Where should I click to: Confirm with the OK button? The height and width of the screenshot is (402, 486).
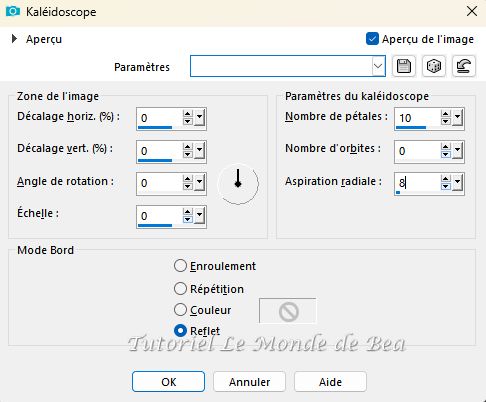pos(168,382)
